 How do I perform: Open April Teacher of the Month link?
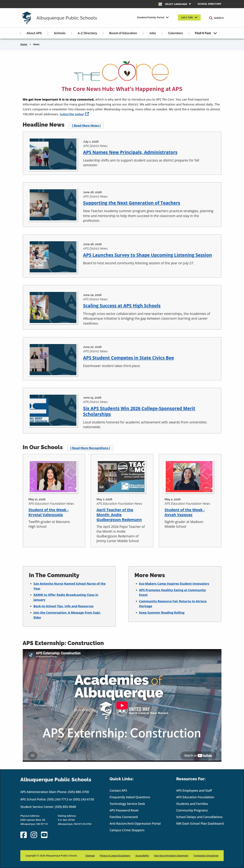click(x=119, y=515)
